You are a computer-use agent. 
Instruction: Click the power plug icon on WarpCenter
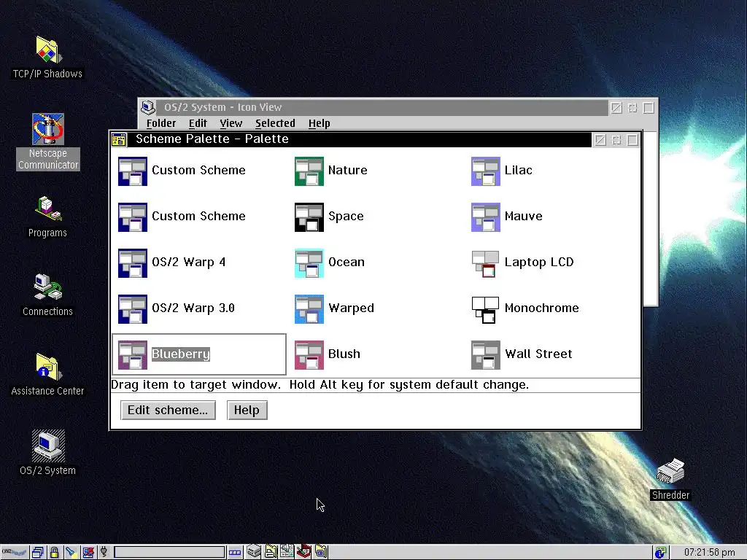click(104, 553)
